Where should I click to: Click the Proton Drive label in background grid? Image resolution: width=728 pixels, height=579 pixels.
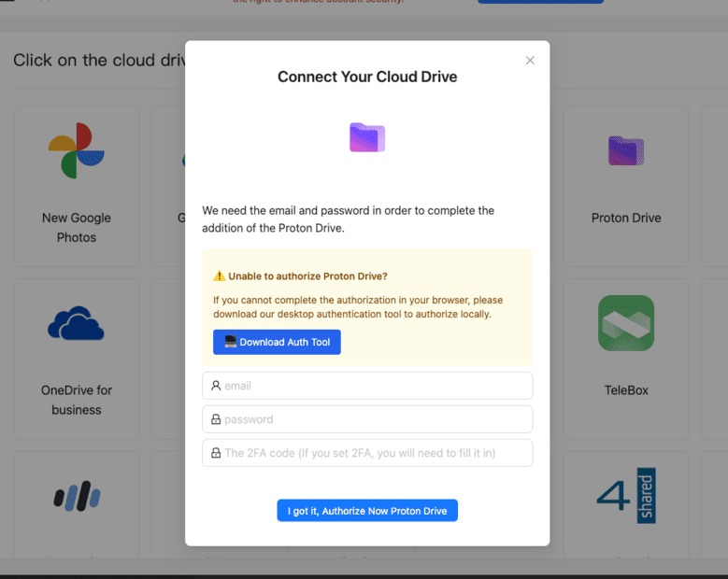[x=626, y=218]
